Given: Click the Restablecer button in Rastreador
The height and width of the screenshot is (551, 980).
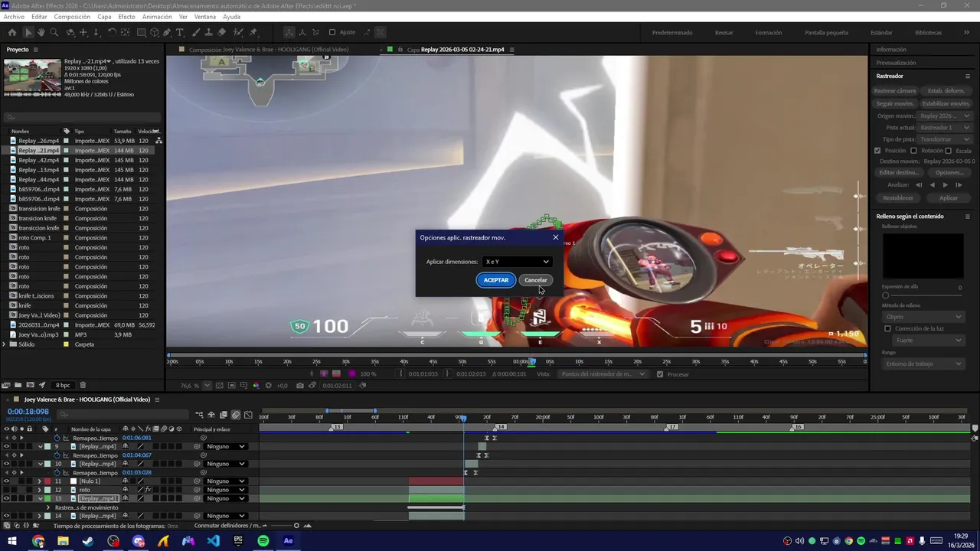Looking at the screenshot, I should tap(898, 198).
